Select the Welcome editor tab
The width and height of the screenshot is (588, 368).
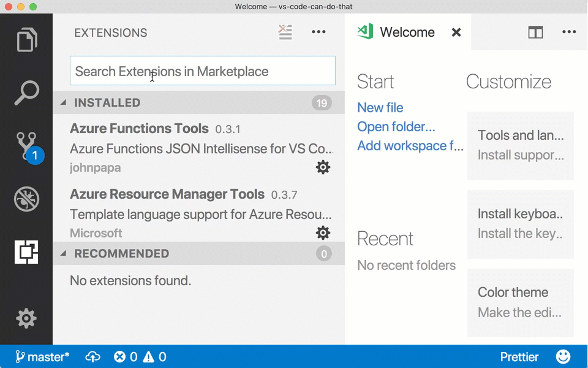tap(407, 33)
